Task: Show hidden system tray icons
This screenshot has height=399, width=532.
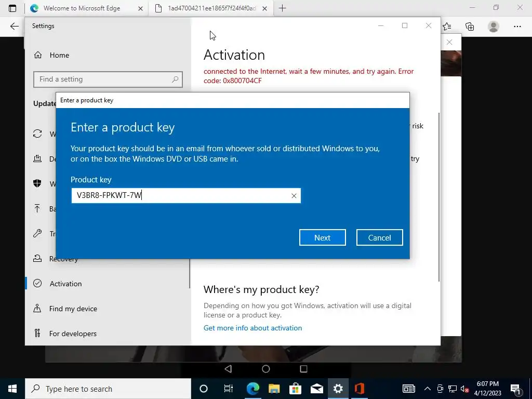Action: 428,389
